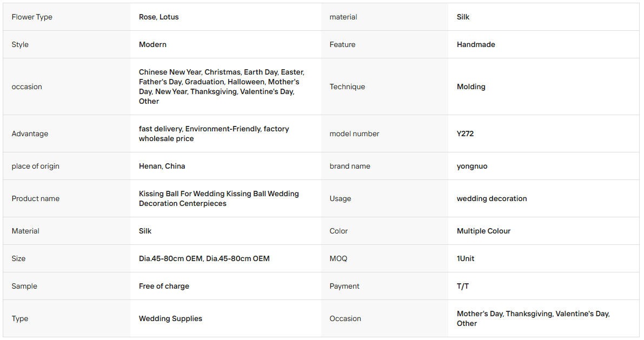This screenshot has height=340, width=644.
Task: Select the 'Free of charge' sample value
Action: [x=164, y=286]
